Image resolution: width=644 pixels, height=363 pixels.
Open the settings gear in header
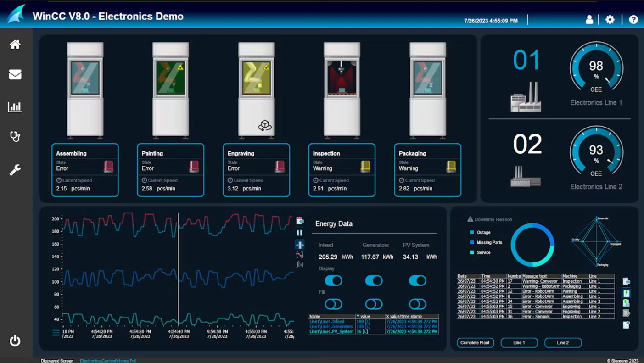(x=610, y=19)
